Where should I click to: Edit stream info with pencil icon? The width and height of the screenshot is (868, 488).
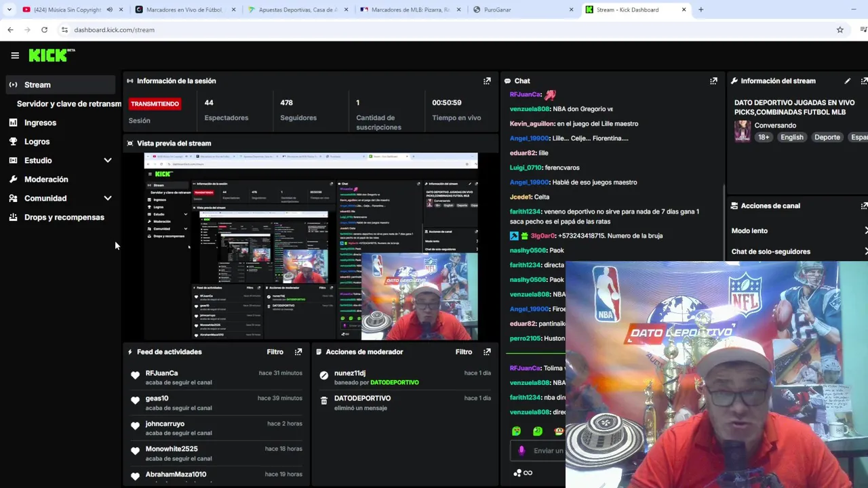pos(847,81)
